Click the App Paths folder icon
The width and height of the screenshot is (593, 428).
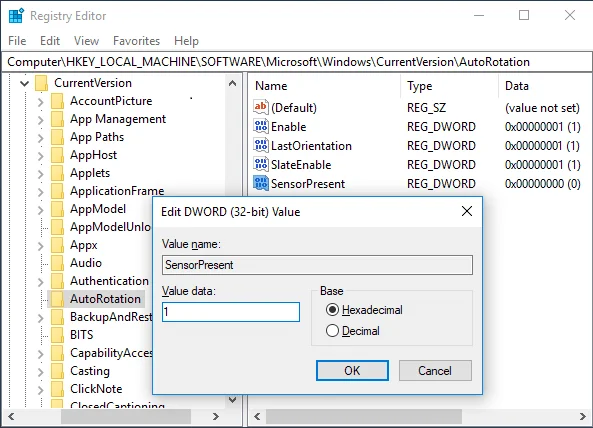tap(57, 137)
